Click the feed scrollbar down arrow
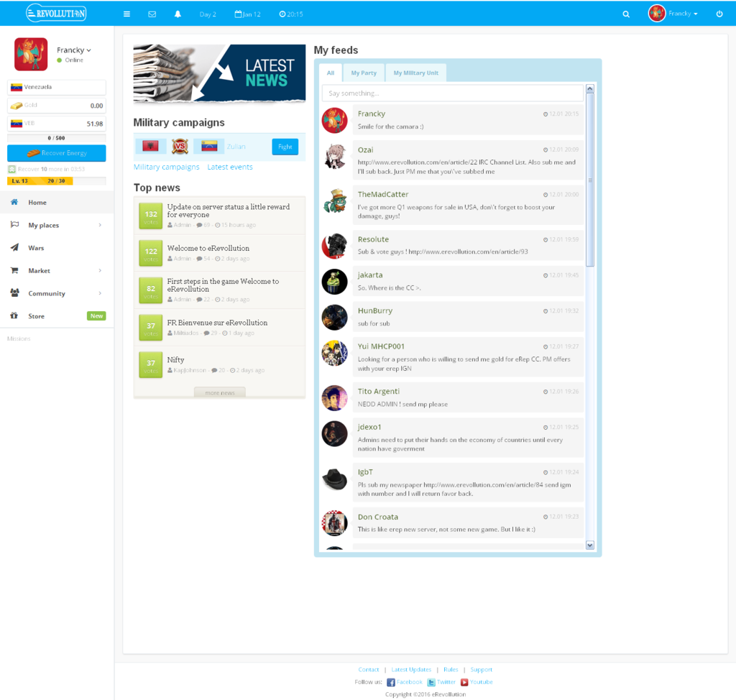This screenshot has height=700, width=736. [x=590, y=545]
